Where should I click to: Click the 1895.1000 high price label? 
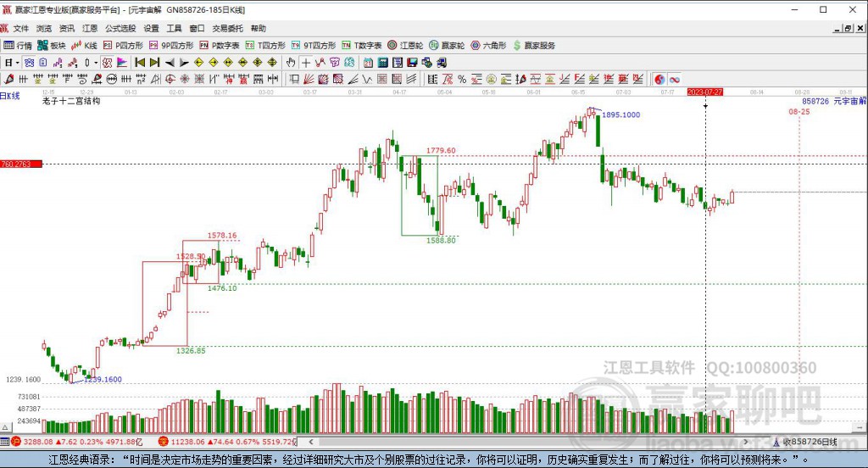[620, 114]
